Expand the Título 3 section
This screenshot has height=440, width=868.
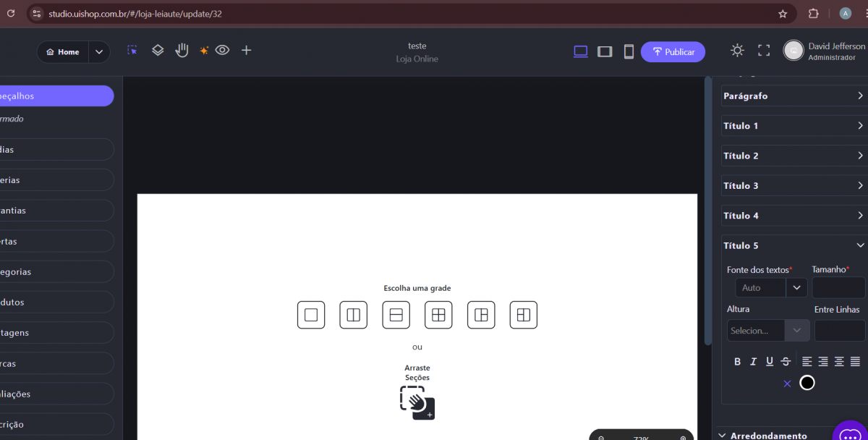pyautogui.click(x=793, y=186)
